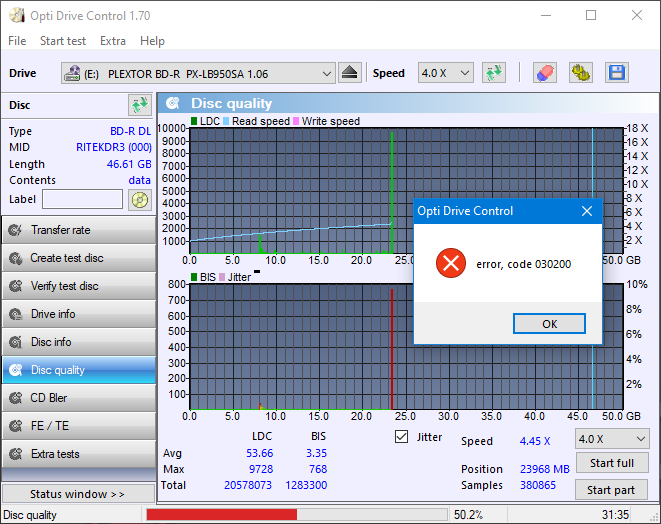Click the Start full button

coord(612,463)
